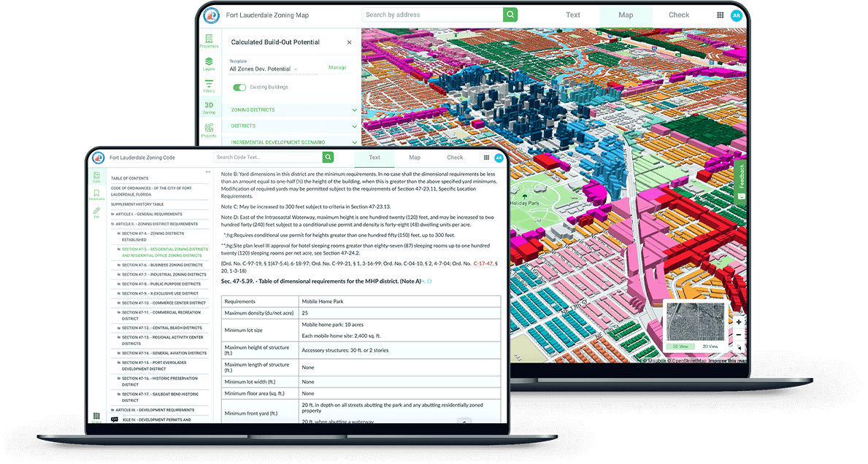This screenshot has width=868, height=464.
Task: Disable the Existing Buildings toggle
Action: [x=239, y=87]
